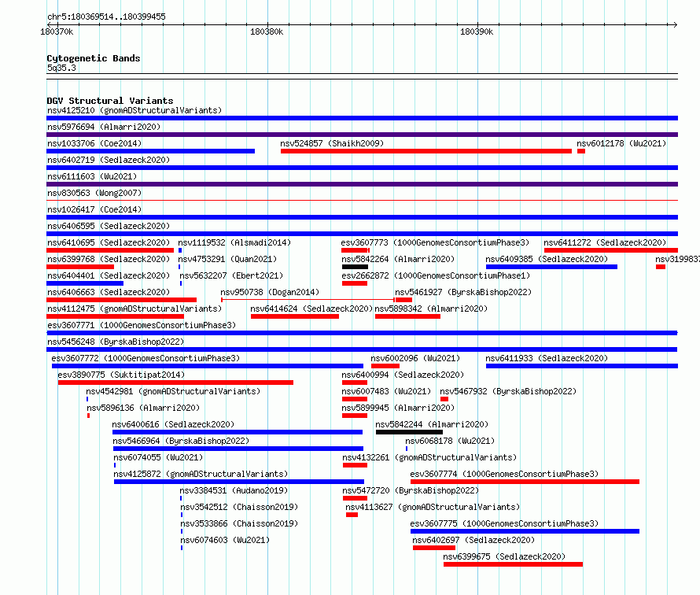Click nsv6068178 (Wu2021) label

pyautogui.click(x=450, y=441)
